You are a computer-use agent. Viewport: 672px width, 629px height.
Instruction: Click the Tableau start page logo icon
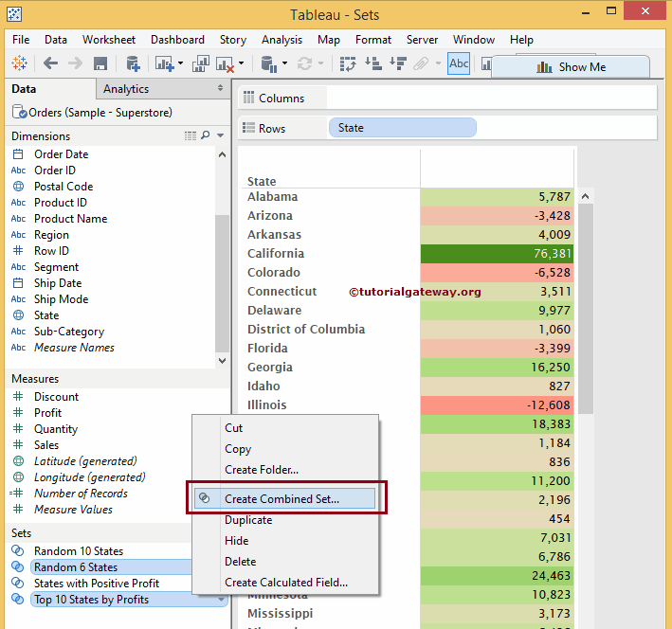point(19,63)
